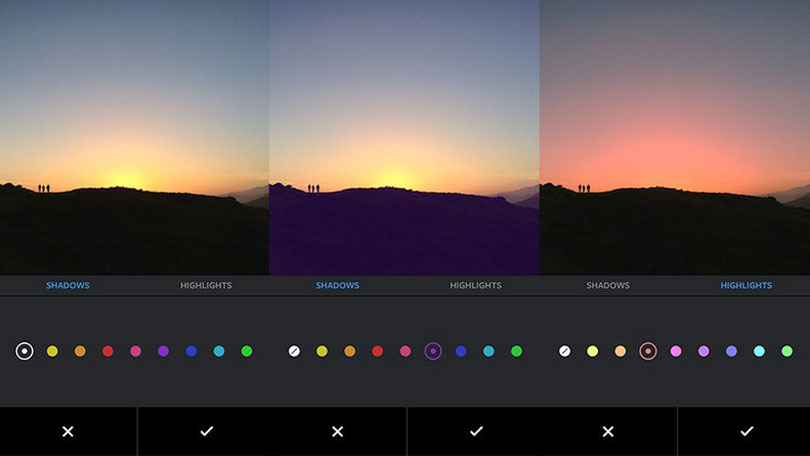This screenshot has width=810, height=456.
Task: Open the HIGHLIGHTS tab in the middle panel
Action: pyautogui.click(x=475, y=285)
